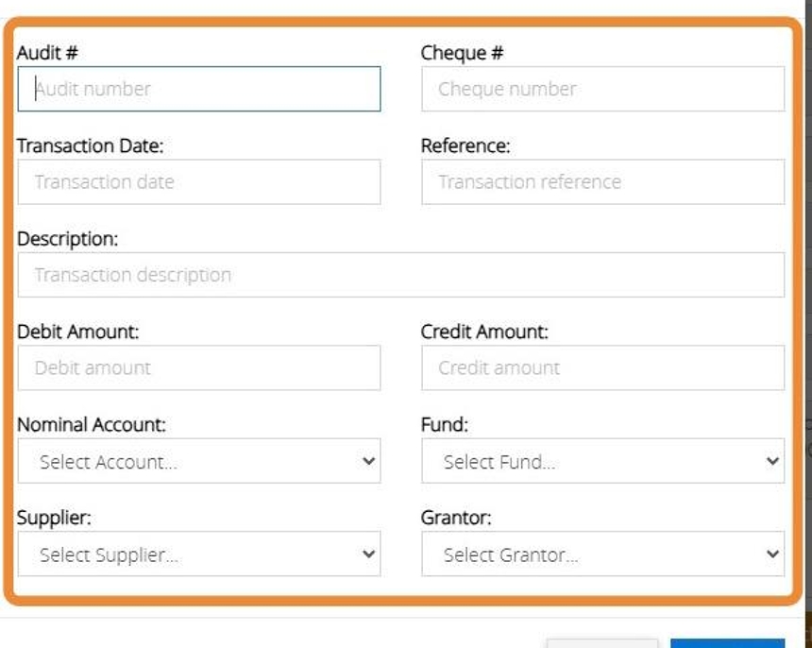This screenshot has width=812, height=648.
Task: Select the Transaction reference input
Action: pos(602,181)
